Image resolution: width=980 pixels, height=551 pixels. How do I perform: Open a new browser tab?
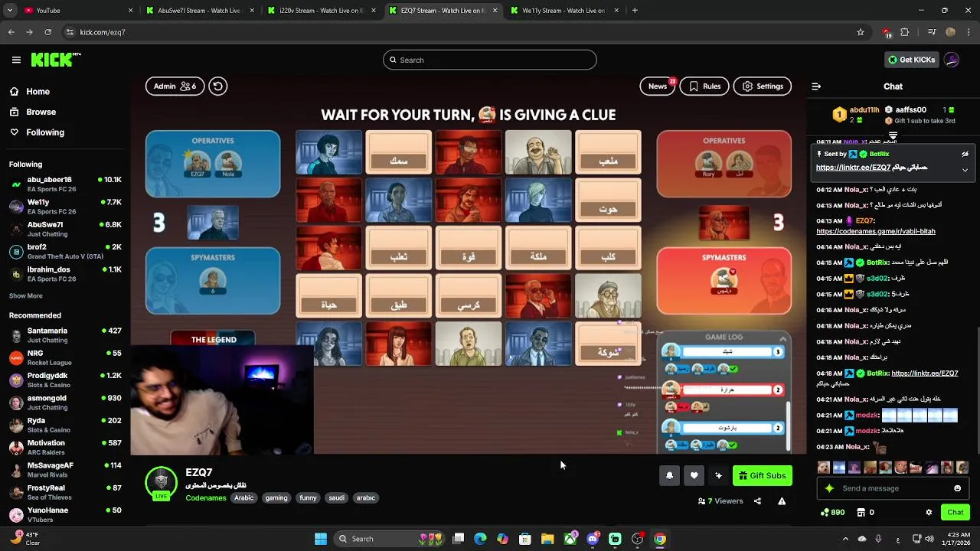635,11
